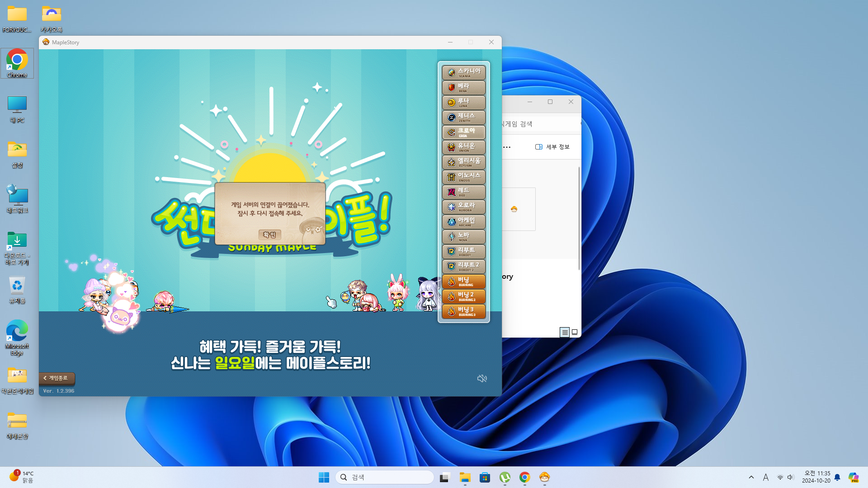Viewport: 868px width, 488px height.
Task: Open the weather widget showing 14°C
Action: pyautogui.click(x=21, y=477)
